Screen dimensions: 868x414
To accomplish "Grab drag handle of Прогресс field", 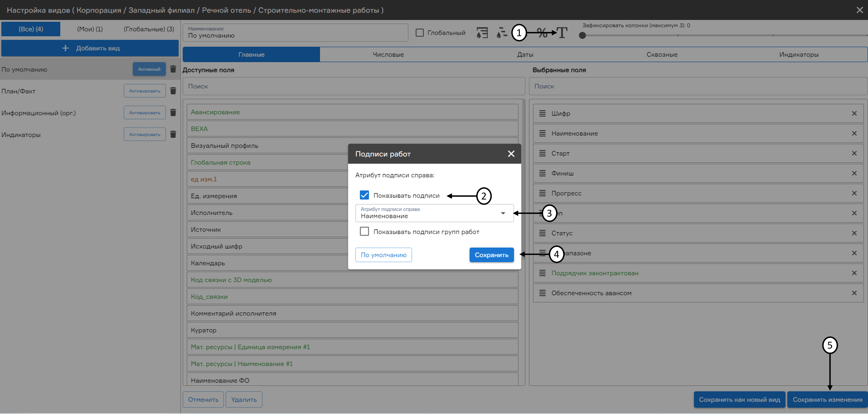I will click(542, 193).
